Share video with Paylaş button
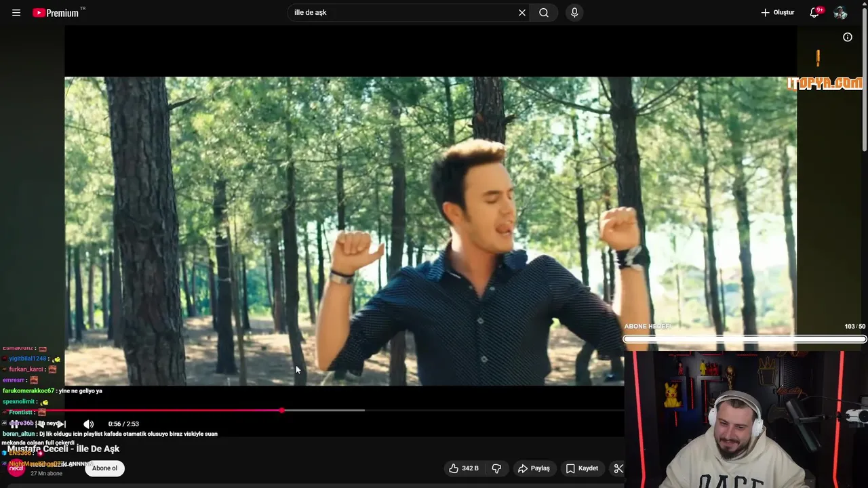The image size is (868, 488). [534, 468]
